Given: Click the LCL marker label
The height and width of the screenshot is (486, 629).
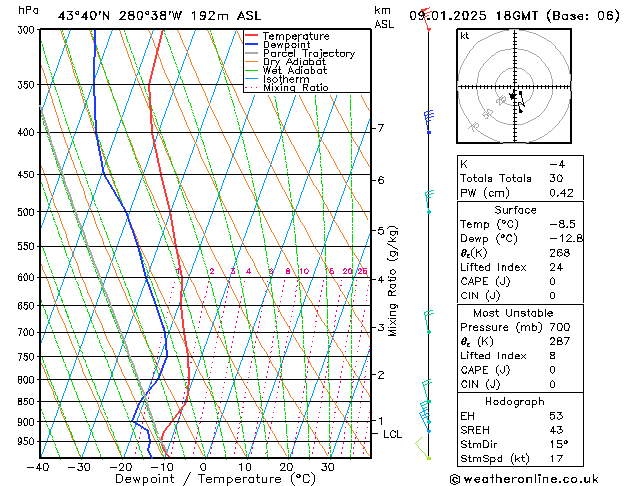Looking at the screenshot, I should [392, 434].
